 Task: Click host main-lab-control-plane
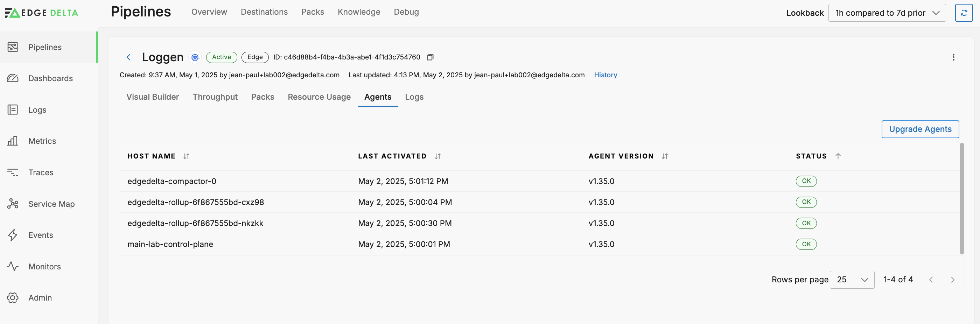click(170, 244)
